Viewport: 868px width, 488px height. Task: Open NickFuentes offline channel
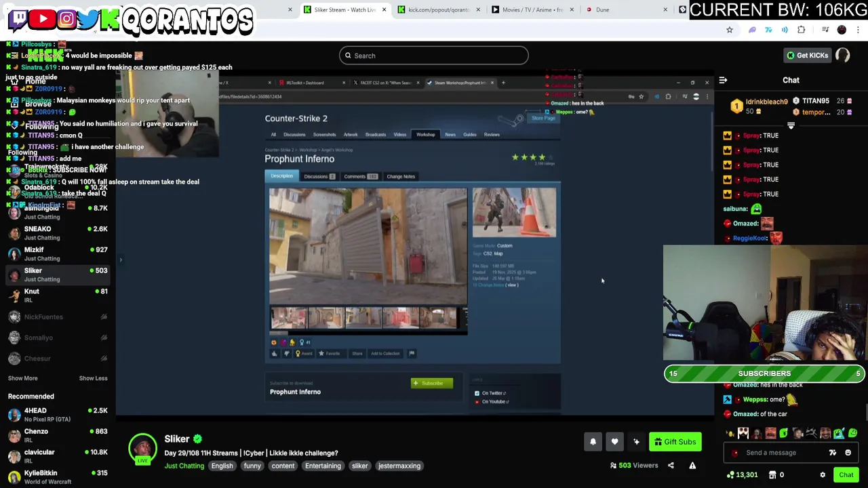tap(58, 317)
